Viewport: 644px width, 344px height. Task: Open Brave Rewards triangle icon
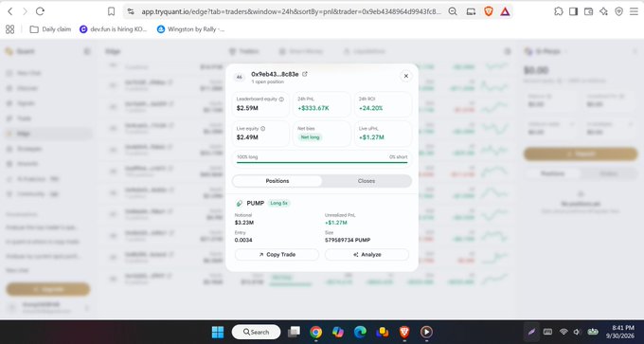[505, 11]
